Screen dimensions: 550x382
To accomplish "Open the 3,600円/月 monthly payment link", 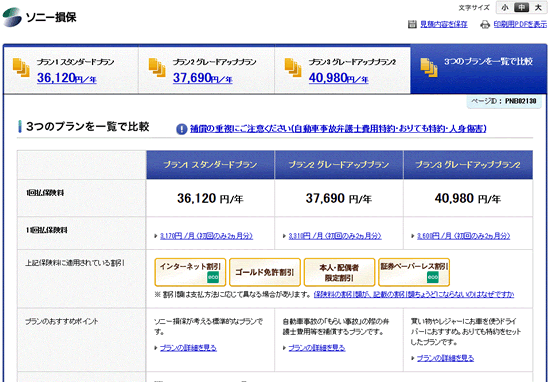I will (463, 236).
